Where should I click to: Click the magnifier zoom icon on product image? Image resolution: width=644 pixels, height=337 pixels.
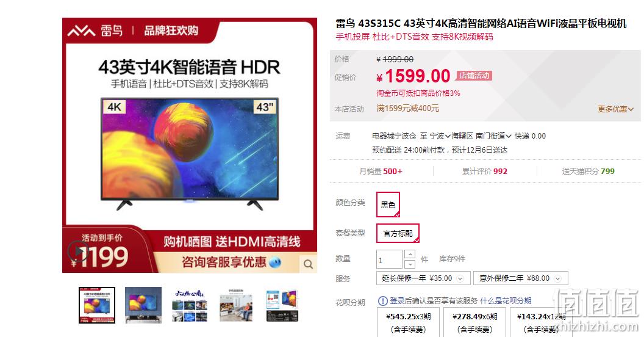(x=308, y=264)
